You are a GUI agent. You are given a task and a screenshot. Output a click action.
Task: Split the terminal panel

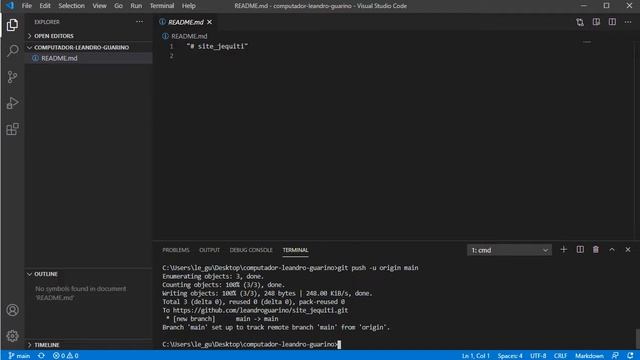pos(580,249)
